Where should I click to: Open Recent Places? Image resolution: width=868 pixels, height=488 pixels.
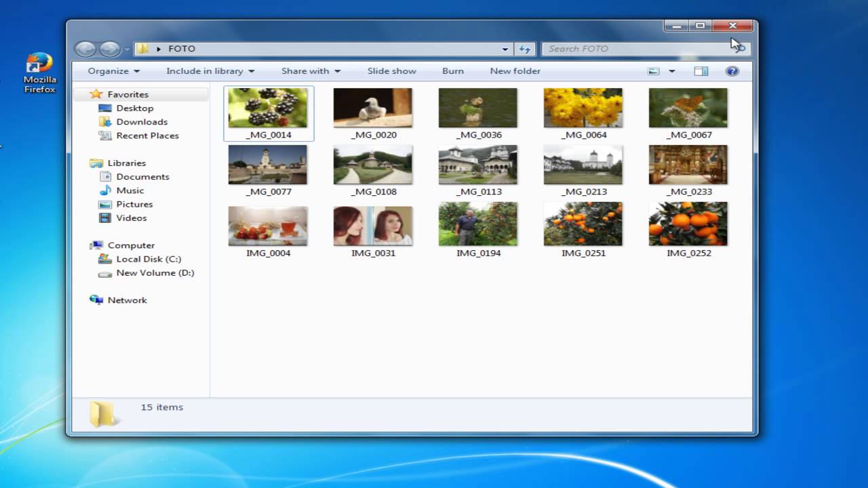point(147,136)
